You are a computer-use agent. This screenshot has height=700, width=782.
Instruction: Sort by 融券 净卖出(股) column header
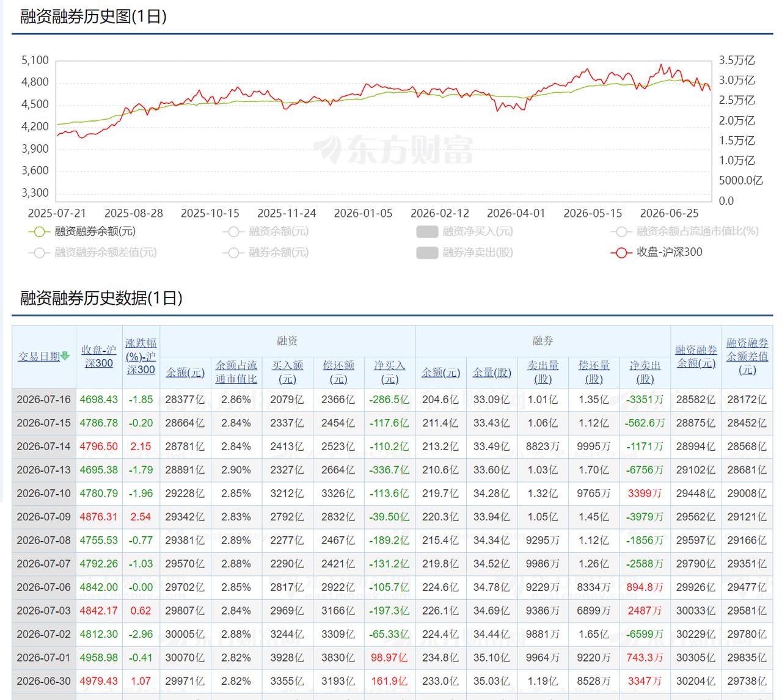645,371
